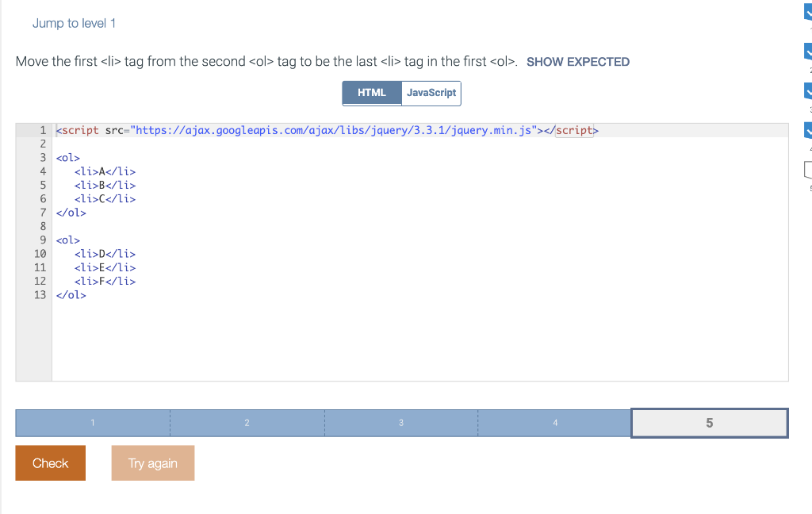Click the Check button
Viewport: 812px width, 514px height.
click(50, 462)
